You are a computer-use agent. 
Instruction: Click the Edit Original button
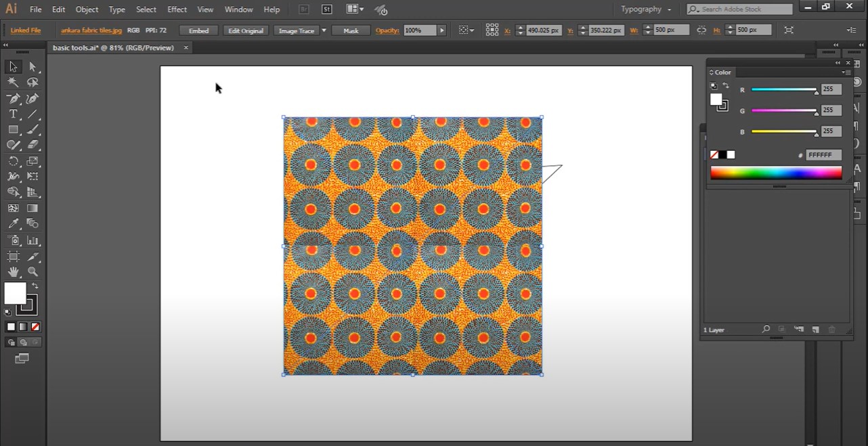(244, 30)
